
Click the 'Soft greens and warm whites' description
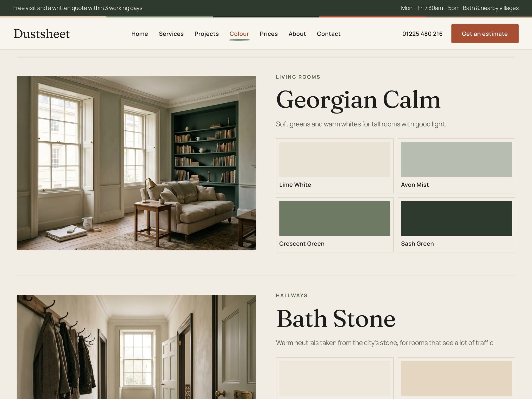click(x=361, y=124)
